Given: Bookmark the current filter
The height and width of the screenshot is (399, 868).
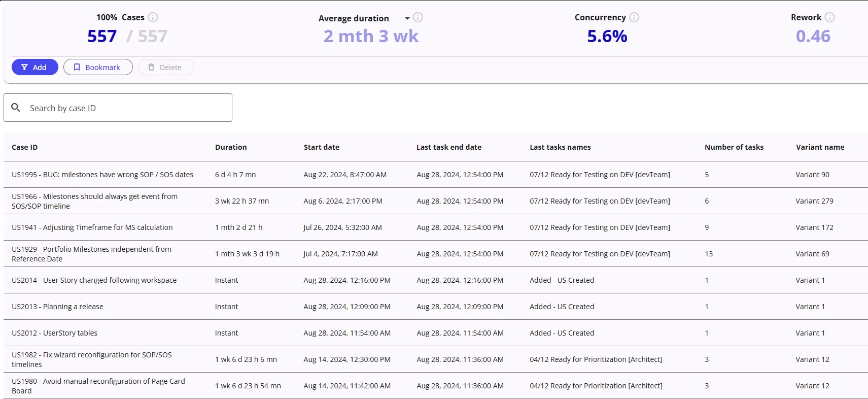Looking at the screenshot, I should pyautogui.click(x=98, y=67).
